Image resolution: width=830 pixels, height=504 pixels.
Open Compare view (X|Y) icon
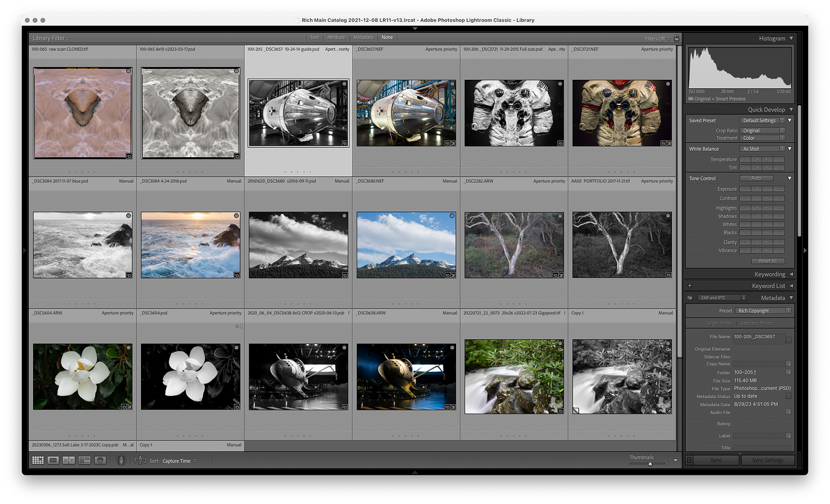68,460
